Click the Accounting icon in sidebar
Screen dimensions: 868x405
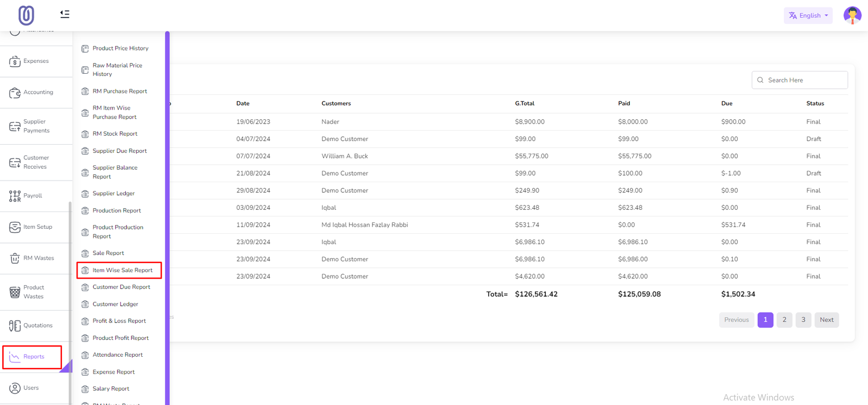tap(15, 93)
